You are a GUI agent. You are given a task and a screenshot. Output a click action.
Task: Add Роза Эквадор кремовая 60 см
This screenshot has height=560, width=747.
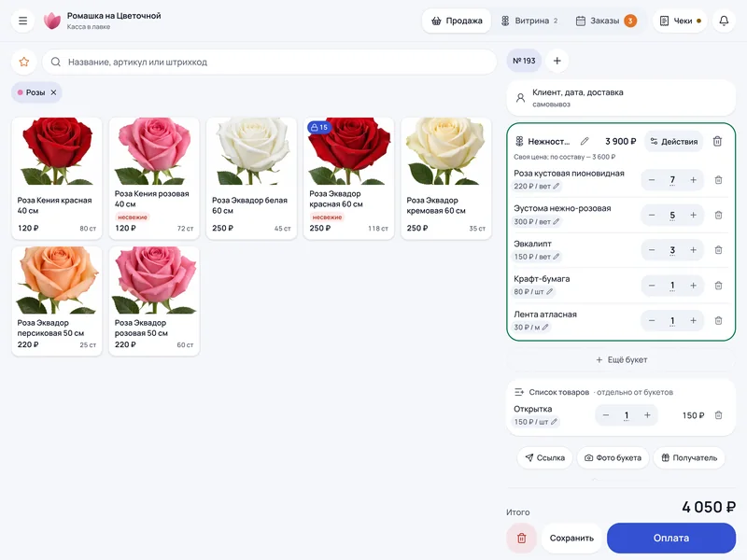pyautogui.click(x=446, y=178)
